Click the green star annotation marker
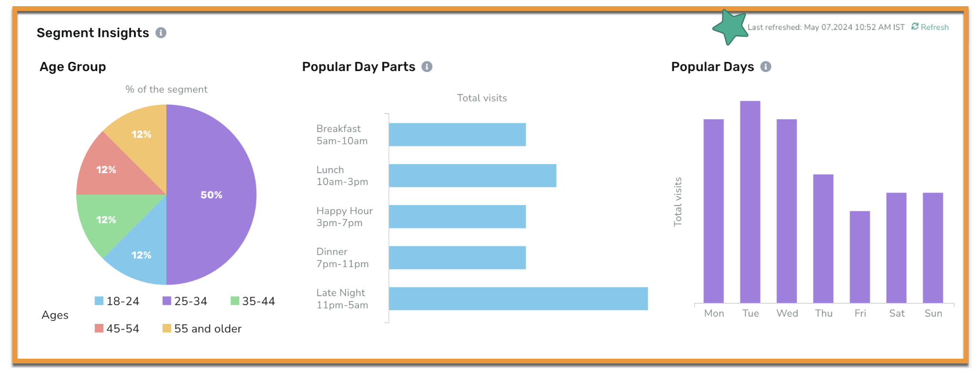This screenshot has width=980, height=373. pos(730,28)
